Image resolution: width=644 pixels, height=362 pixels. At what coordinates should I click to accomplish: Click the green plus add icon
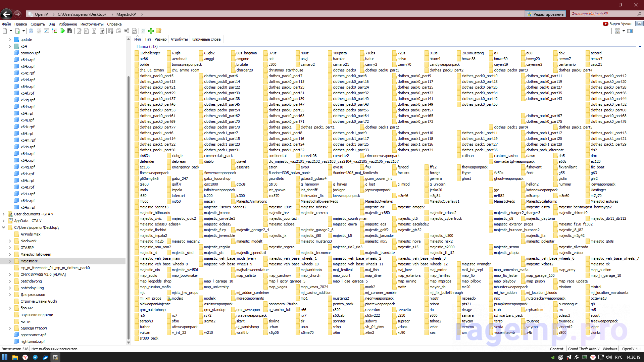point(151,31)
